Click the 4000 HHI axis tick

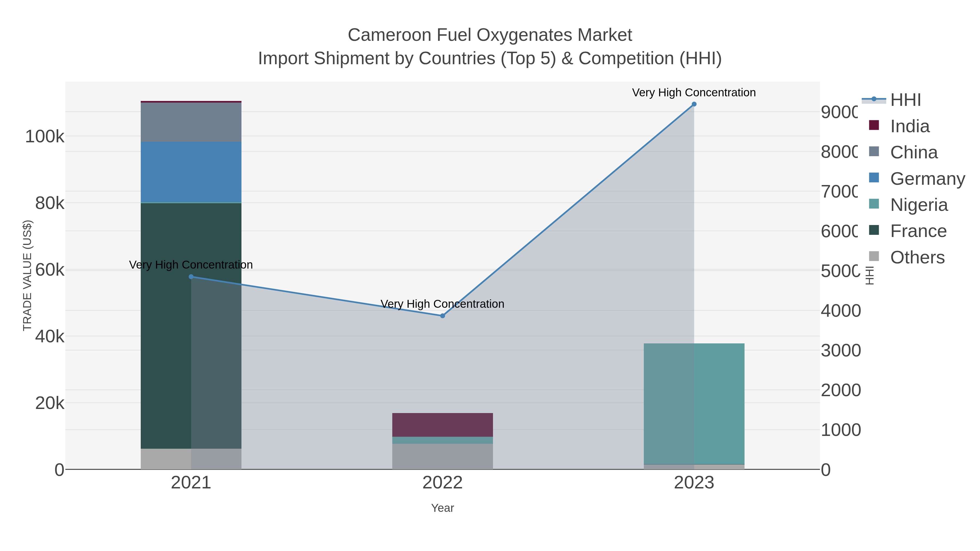pyautogui.click(x=841, y=311)
